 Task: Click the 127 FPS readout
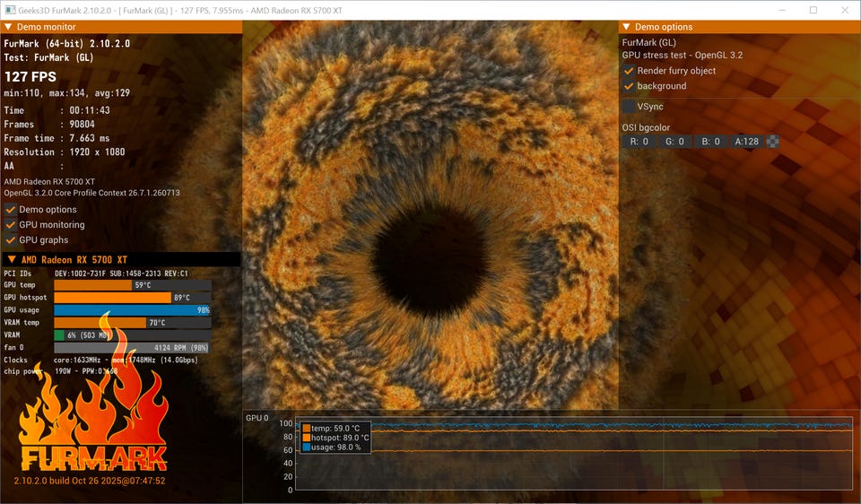[30, 77]
